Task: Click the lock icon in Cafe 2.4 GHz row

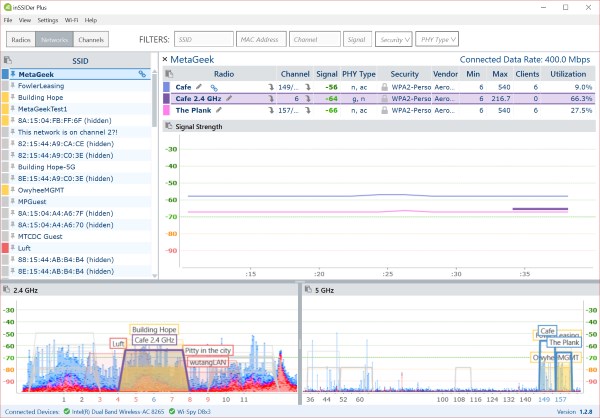Action: pos(383,98)
